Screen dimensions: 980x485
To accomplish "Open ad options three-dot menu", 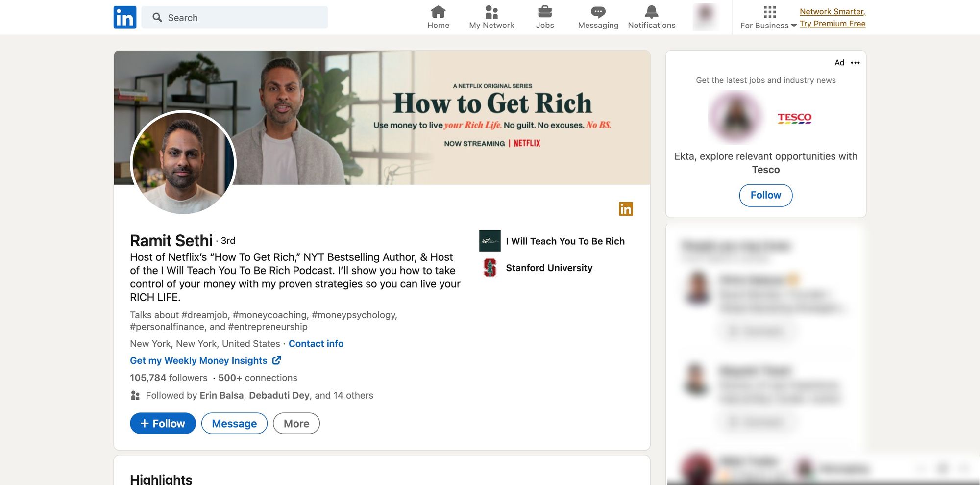I will point(855,63).
